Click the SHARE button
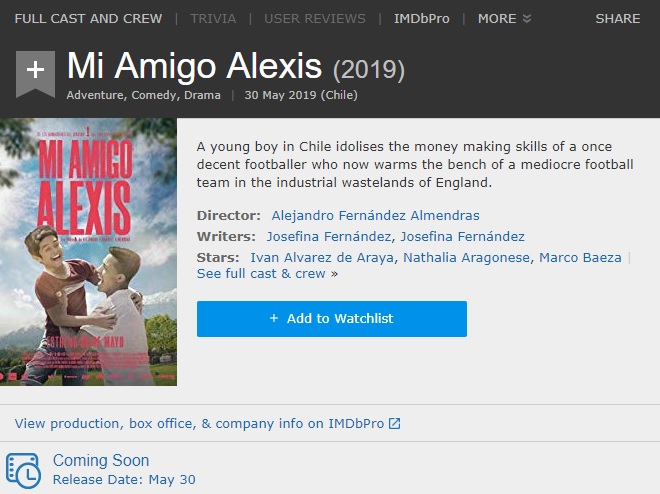Screen dimensions: 660x494 618,19
